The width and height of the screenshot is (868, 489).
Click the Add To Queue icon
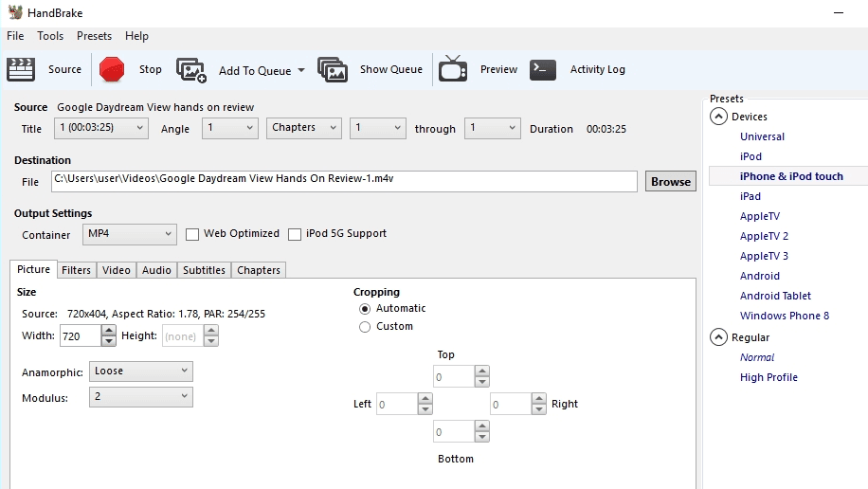pos(191,70)
